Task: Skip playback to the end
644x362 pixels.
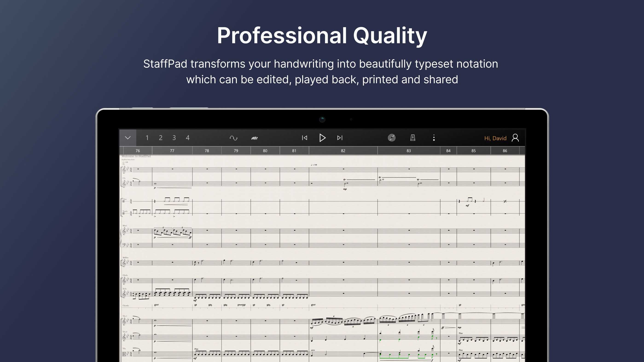Action: 339,138
